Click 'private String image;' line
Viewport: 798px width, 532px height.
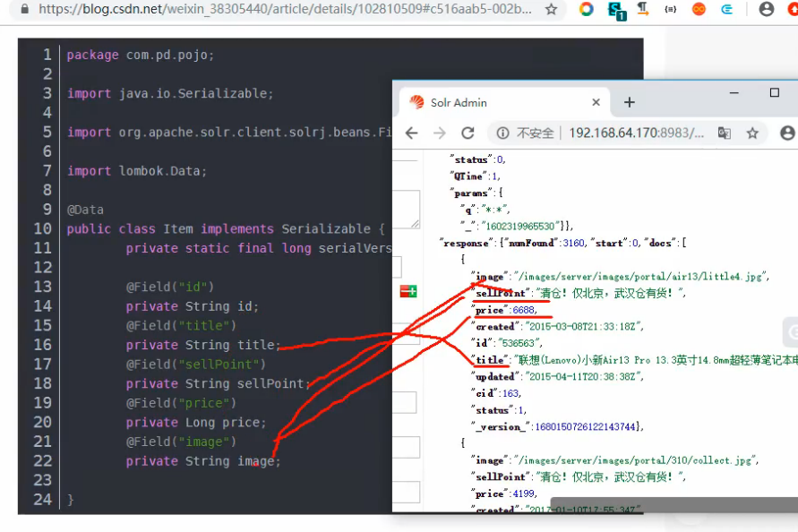click(x=203, y=461)
